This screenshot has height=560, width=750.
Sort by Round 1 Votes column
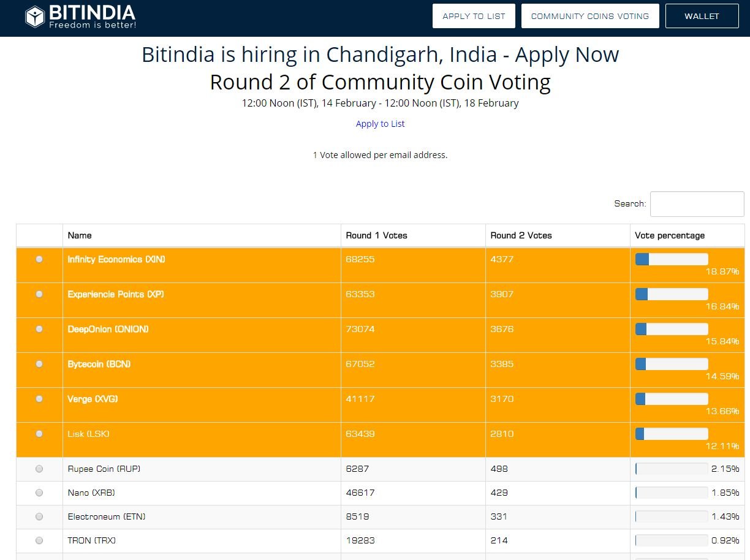[x=376, y=235]
